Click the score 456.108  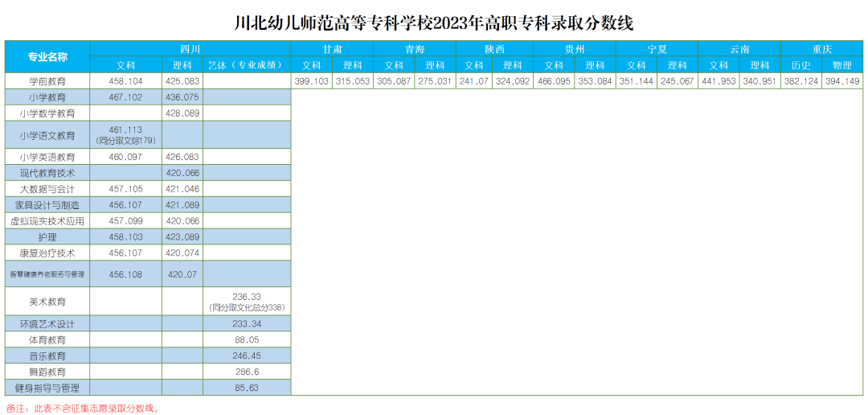[126, 274]
